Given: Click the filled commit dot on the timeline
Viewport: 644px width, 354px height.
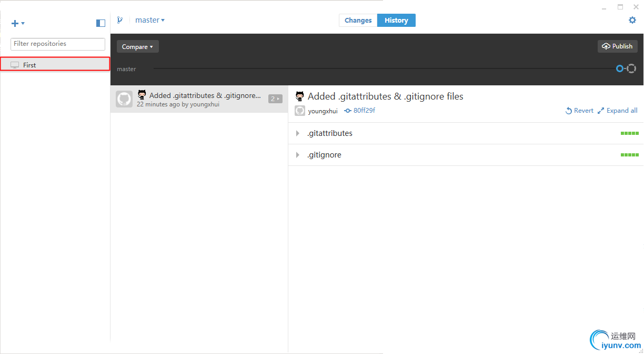Looking at the screenshot, I should coord(620,68).
